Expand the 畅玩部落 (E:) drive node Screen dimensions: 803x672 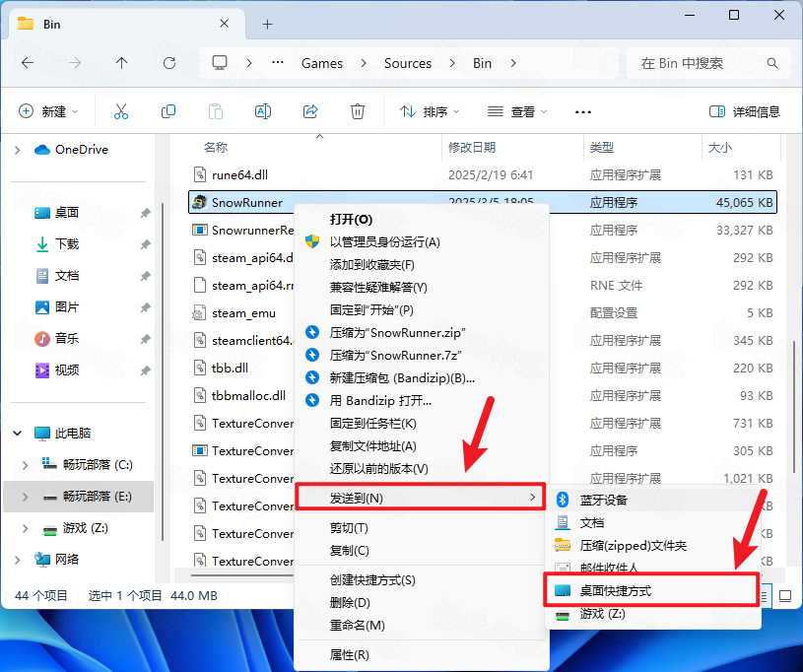point(25,497)
